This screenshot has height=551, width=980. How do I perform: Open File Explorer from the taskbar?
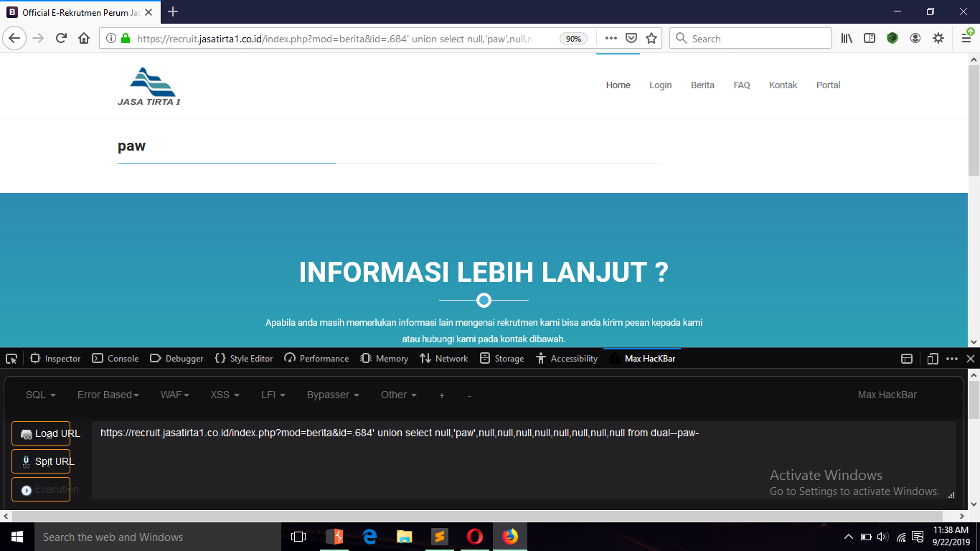coord(405,537)
